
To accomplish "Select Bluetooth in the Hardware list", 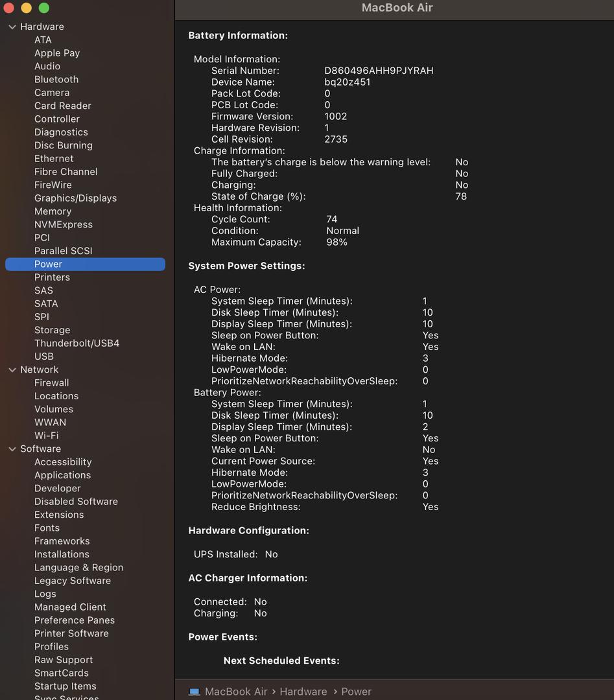I will click(56, 80).
